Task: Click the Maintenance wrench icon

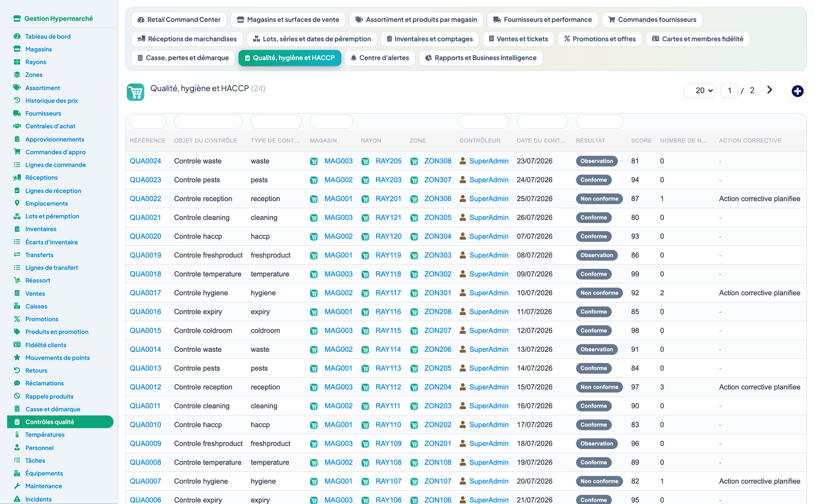Action: coord(17,486)
